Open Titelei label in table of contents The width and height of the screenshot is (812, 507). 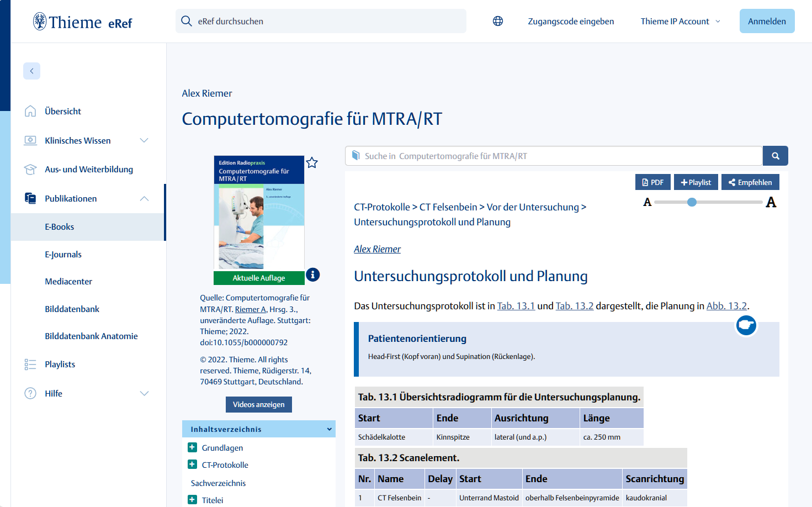click(x=213, y=500)
